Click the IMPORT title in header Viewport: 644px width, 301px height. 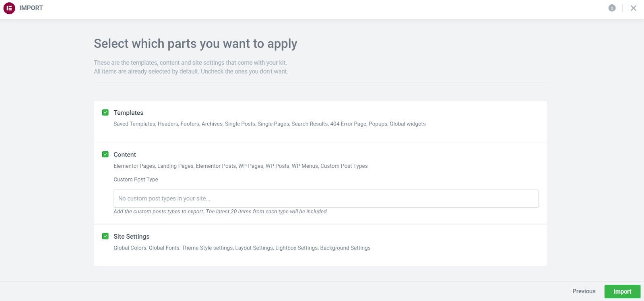point(31,8)
